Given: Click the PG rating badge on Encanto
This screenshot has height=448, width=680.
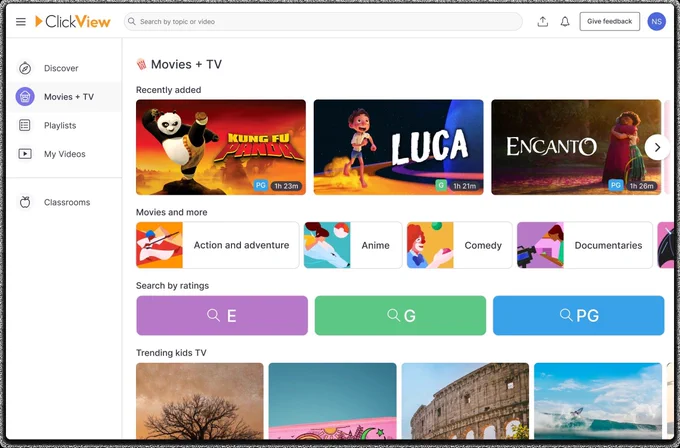Looking at the screenshot, I should (615, 185).
